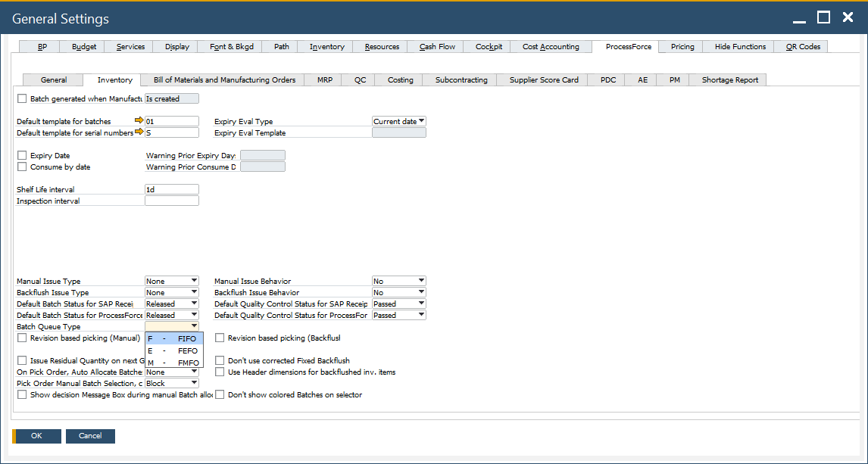The width and height of the screenshot is (868, 464).
Task: Click the Cancel button
Action: (90, 436)
